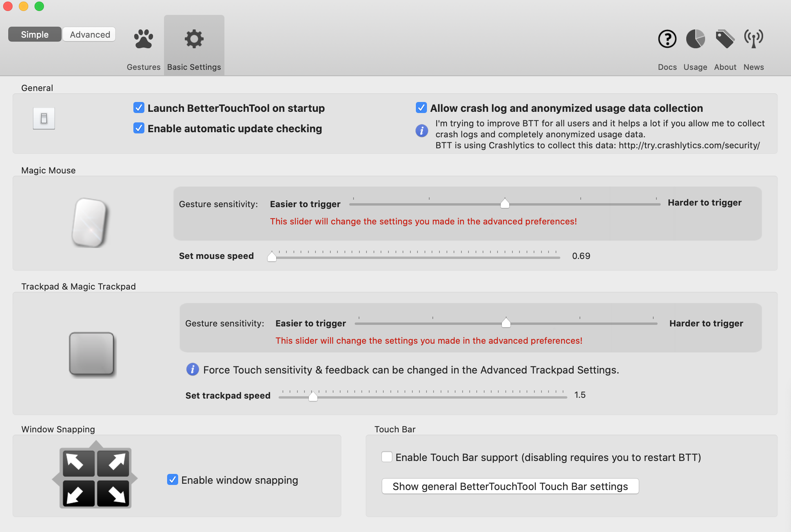Open About tag icon
Screen dimensions: 791x532
[x=725, y=39]
